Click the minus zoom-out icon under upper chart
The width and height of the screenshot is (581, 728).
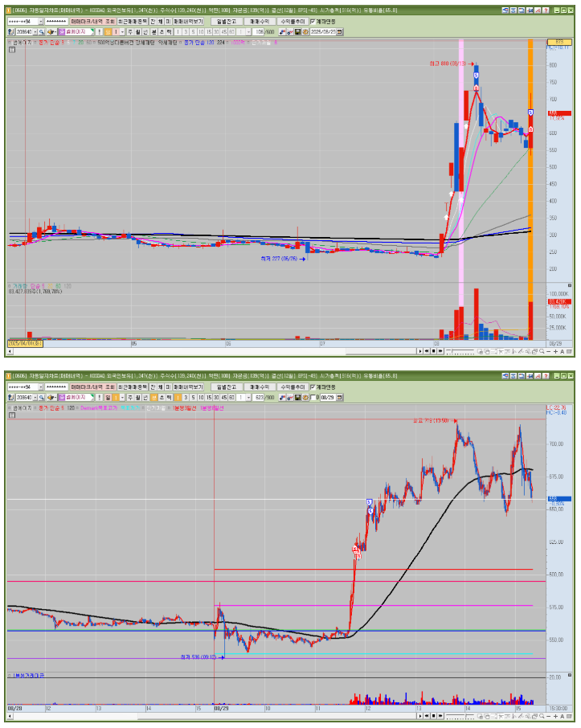549,351
